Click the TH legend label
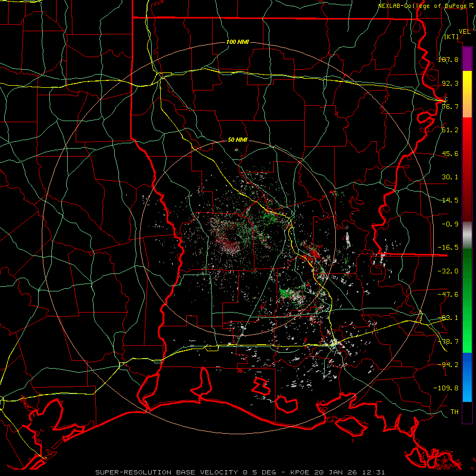 [x=454, y=412]
